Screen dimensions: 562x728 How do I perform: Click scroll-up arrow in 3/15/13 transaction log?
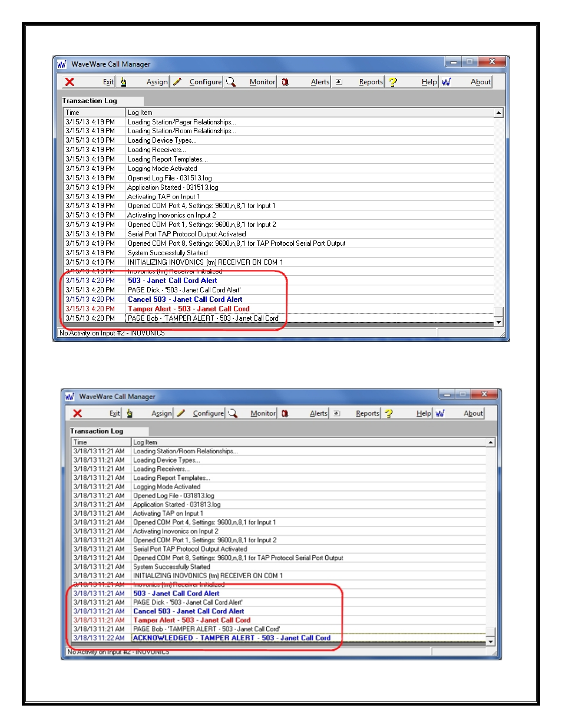(499, 113)
